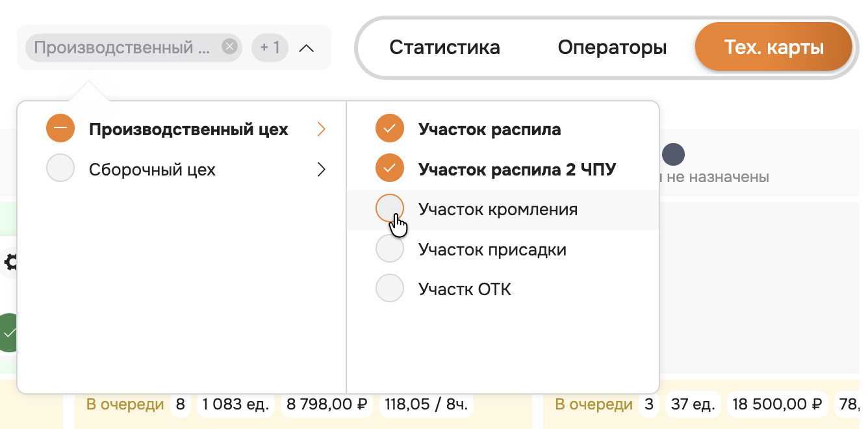Image resolution: width=868 pixels, height=429 pixels.
Task: Check the Участок присадки checkbox
Action: 390,249
